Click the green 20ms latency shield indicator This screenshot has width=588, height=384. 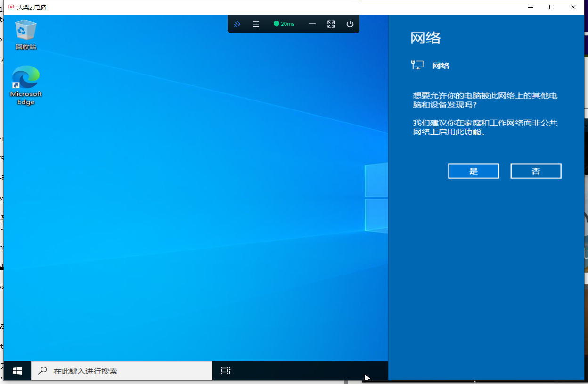tap(284, 24)
